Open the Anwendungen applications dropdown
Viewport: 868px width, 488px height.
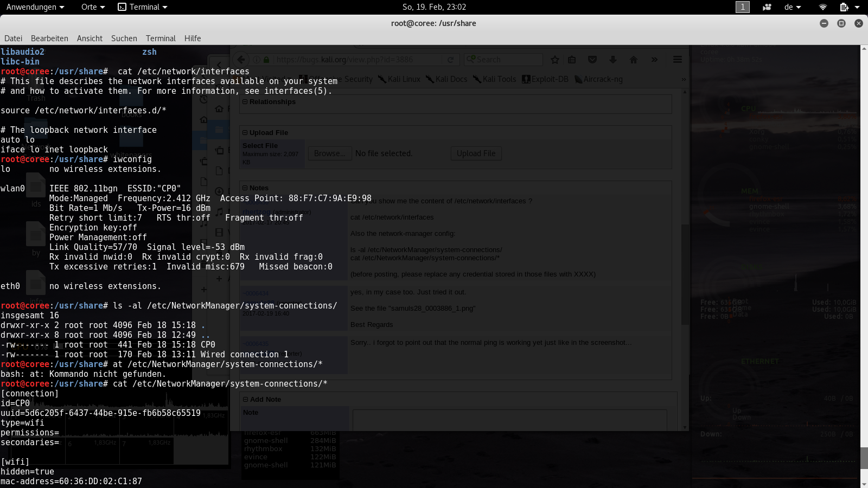(35, 7)
